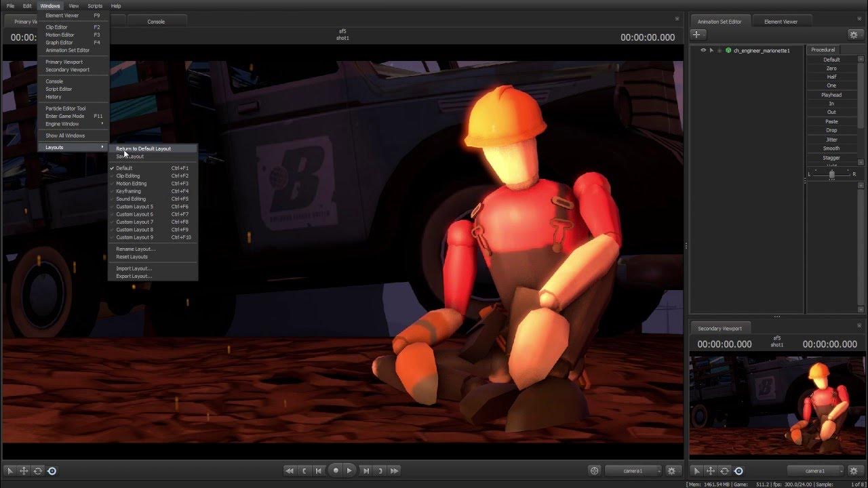Apply the Zero procedural preset
Screen dimensions: 868x488
(x=831, y=68)
